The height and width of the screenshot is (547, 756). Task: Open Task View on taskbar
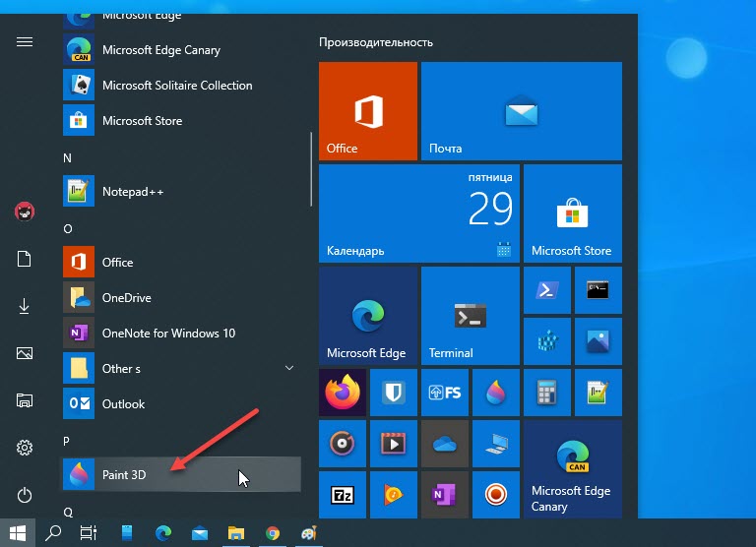pyautogui.click(x=89, y=533)
